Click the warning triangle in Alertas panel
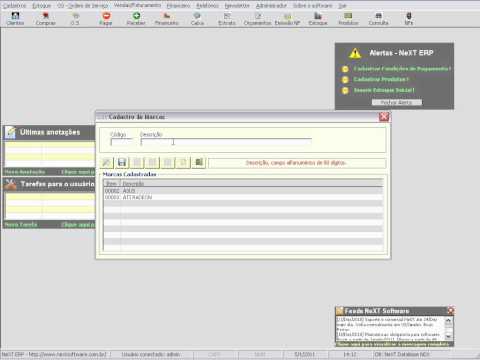The height and width of the screenshot is (360, 480). (x=355, y=53)
